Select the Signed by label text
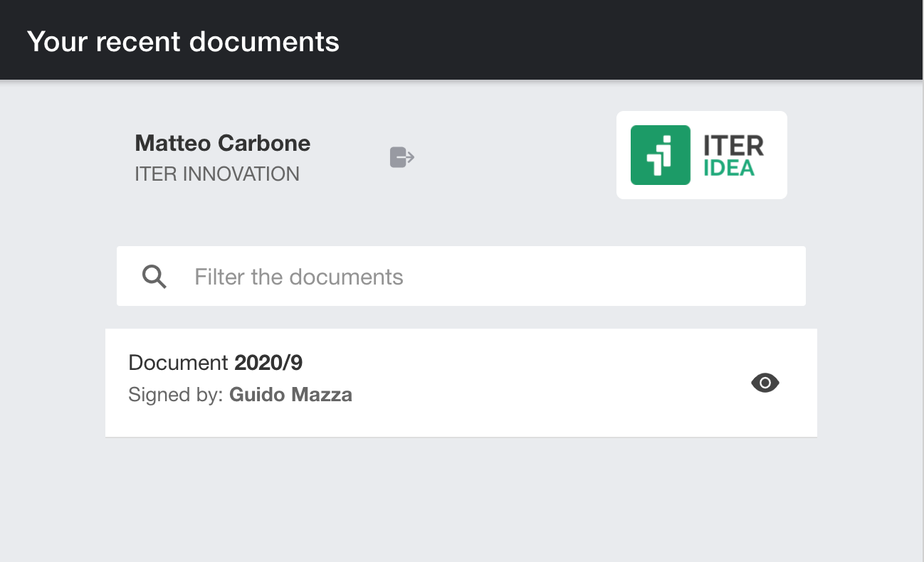Image resolution: width=924 pixels, height=562 pixels. 177,395
